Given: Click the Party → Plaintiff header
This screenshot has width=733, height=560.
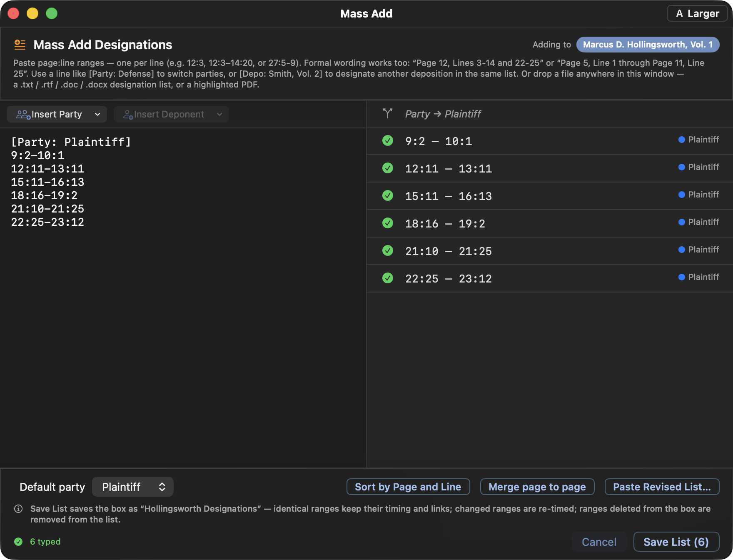Looking at the screenshot, I should [x=443, y=114].
